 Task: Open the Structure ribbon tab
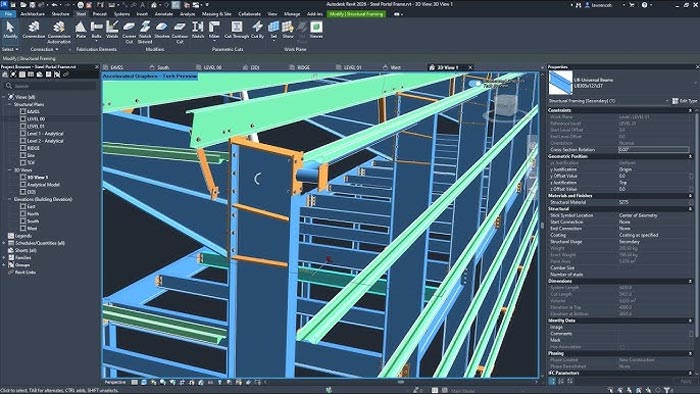60,14
